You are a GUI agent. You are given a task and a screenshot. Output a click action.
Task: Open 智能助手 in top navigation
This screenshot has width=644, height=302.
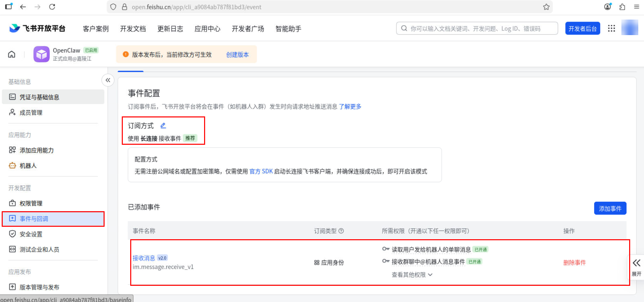pyautogui.click(x=288, y=29)
